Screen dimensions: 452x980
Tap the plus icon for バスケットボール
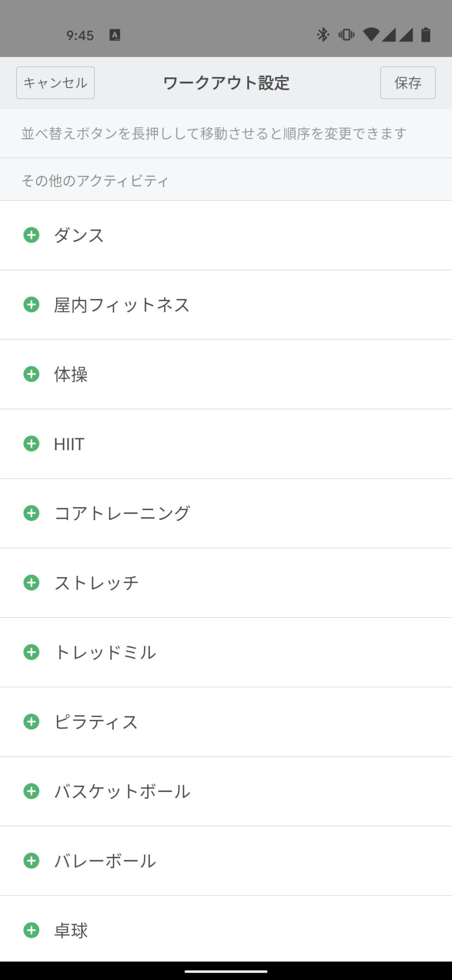point(32,791)
